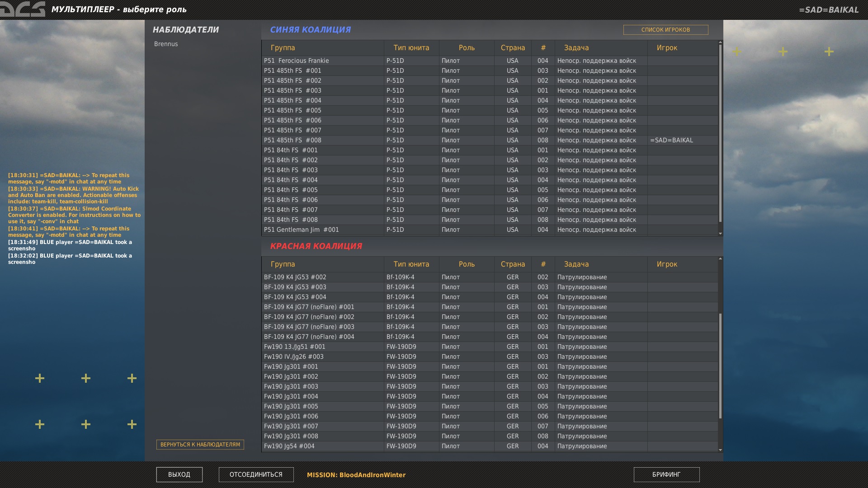The width and height of the screenshot is (868, 488).
Task: Sort blue coalition by Страна column
Action: [513, 48]
